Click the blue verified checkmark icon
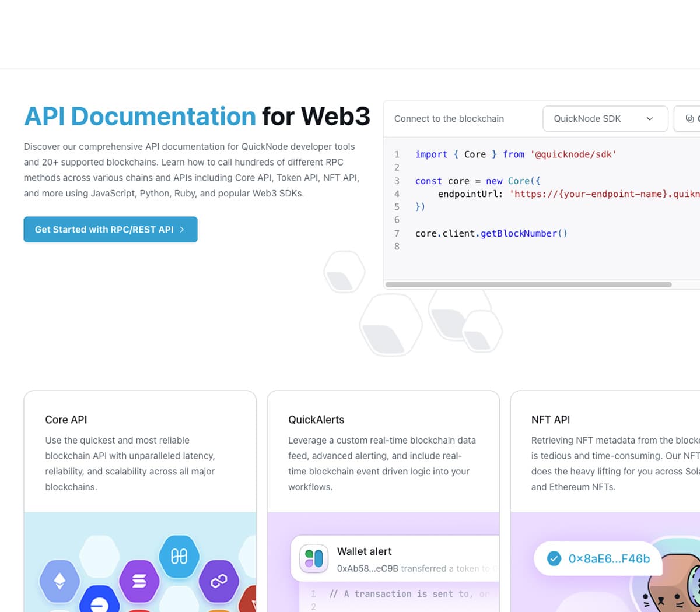The width and height of the screenshot is (700, 612). [554, 558]
